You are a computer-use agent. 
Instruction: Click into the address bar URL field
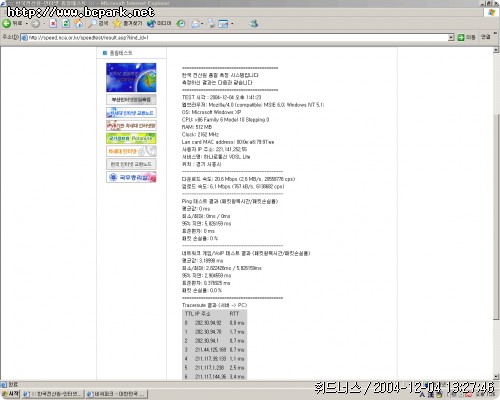point(237,37)
